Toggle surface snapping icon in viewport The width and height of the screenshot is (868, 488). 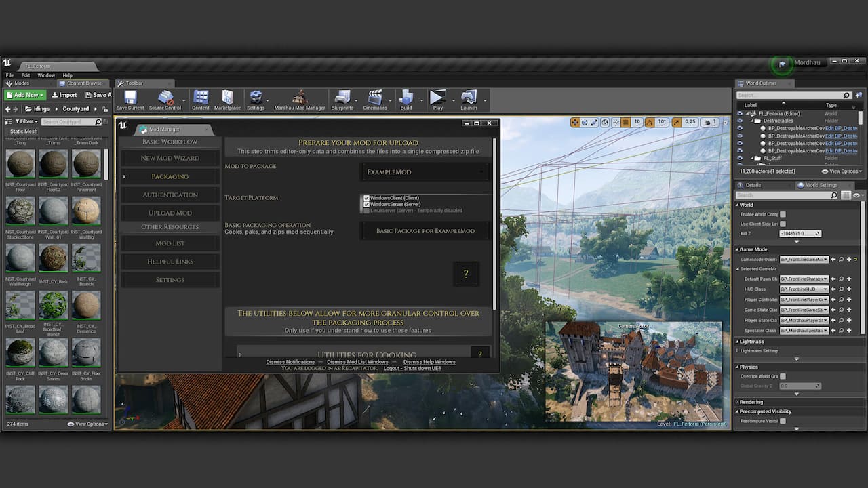point(616,122)
